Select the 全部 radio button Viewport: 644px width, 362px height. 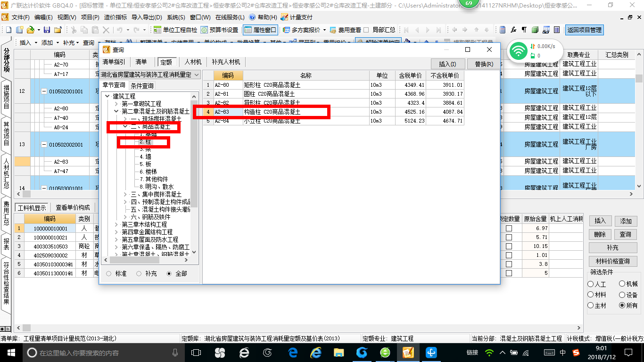click(169, 273)
